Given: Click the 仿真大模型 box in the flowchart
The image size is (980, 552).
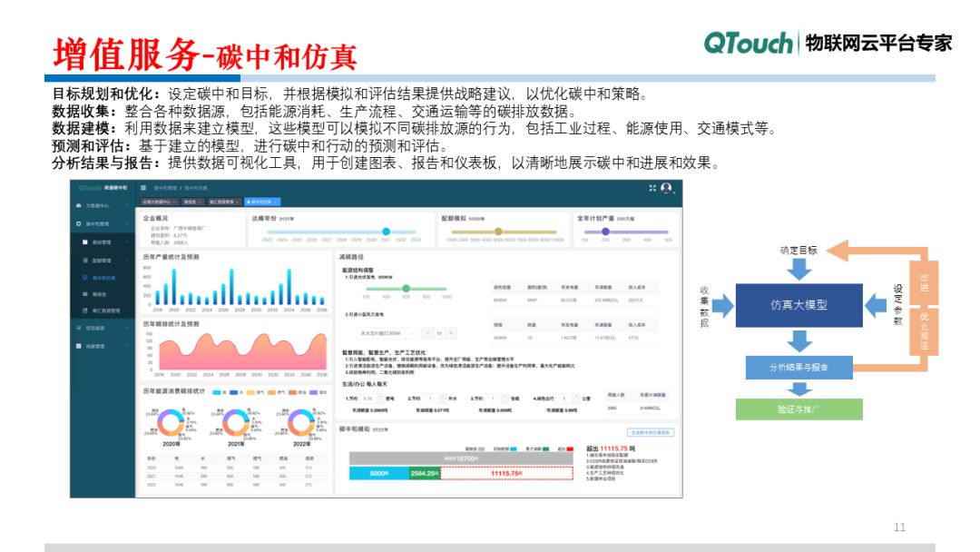Looking at the screenshot, I should click(799, 305).
